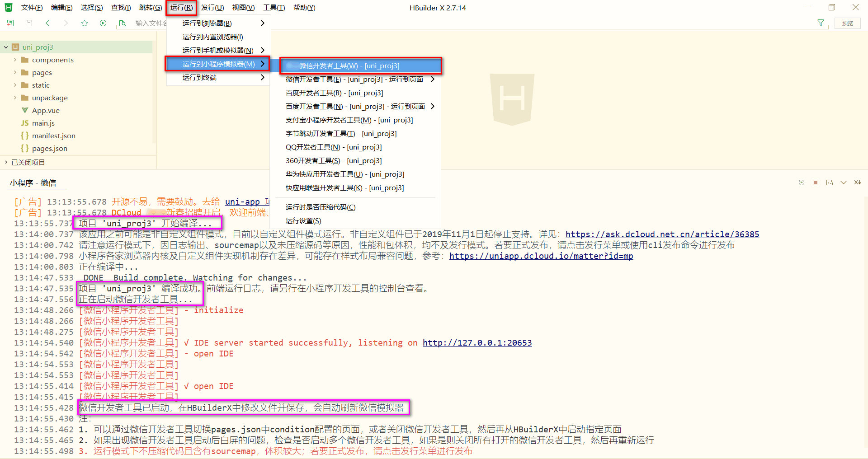Click the save file toolbar icon
Screen dimensions: 868x459
coord(29,23)
